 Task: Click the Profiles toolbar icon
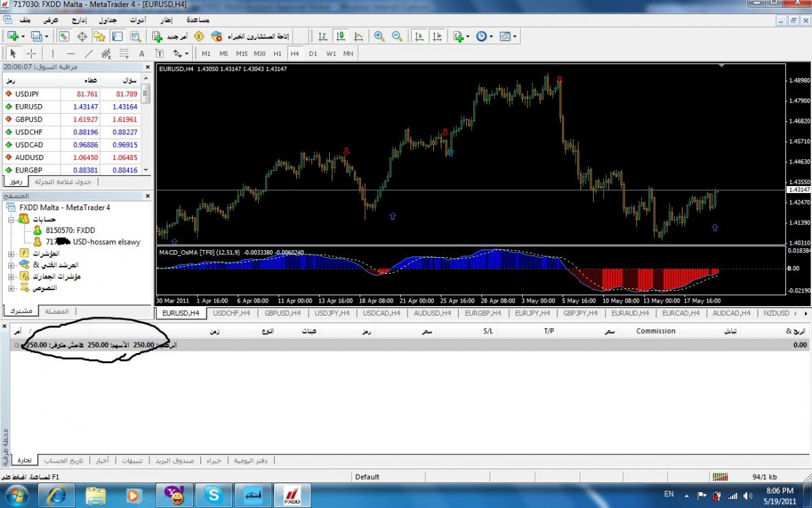[36, 37]
